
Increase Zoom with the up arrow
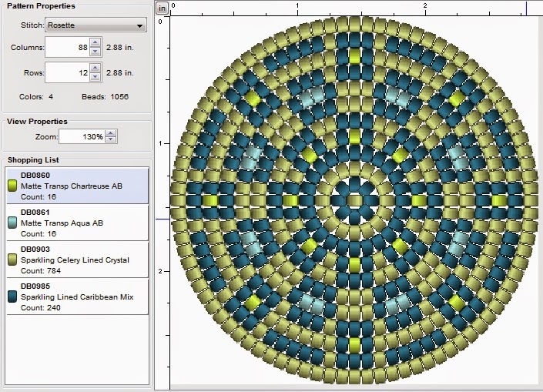110,133
